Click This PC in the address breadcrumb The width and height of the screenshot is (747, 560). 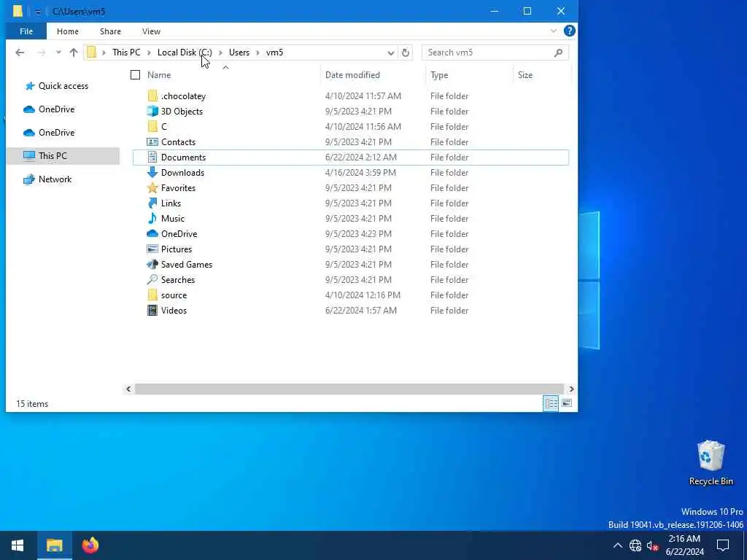pos(126,52)
